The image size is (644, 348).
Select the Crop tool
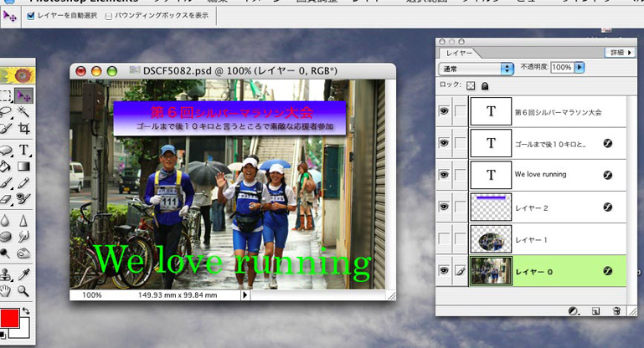[x=23, y=129]
